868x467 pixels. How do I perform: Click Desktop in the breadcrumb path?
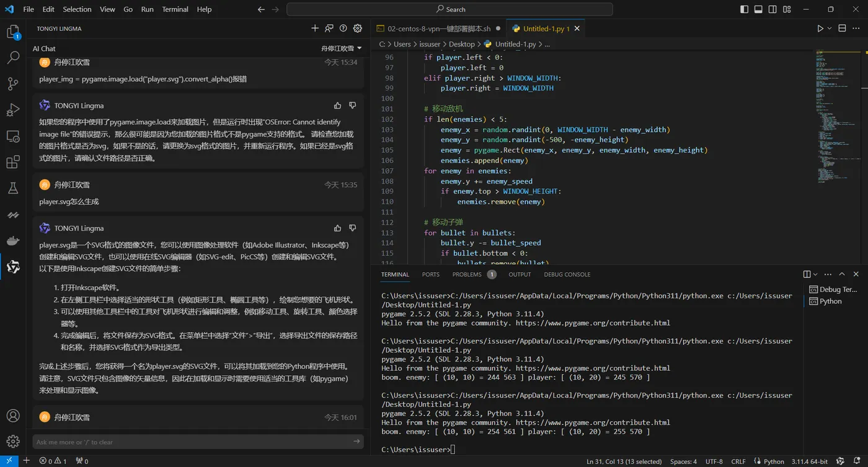pyautogui.click(x=461, y=44)
